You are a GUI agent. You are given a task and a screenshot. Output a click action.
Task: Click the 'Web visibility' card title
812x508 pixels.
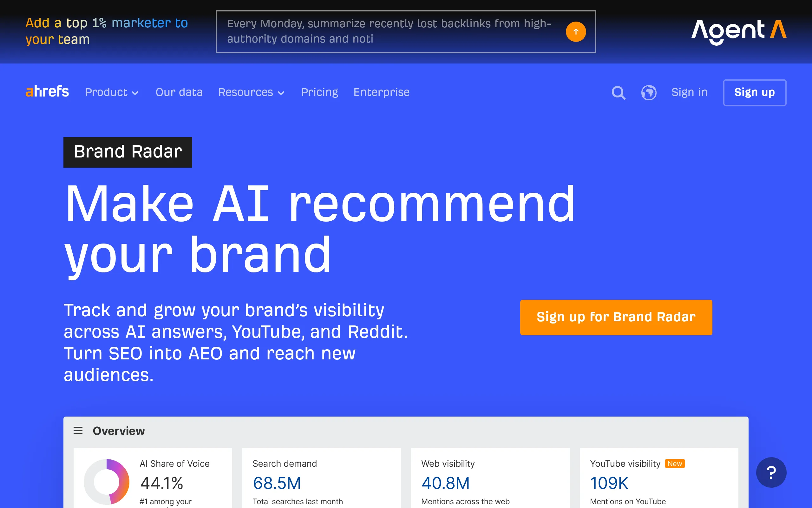448,464
